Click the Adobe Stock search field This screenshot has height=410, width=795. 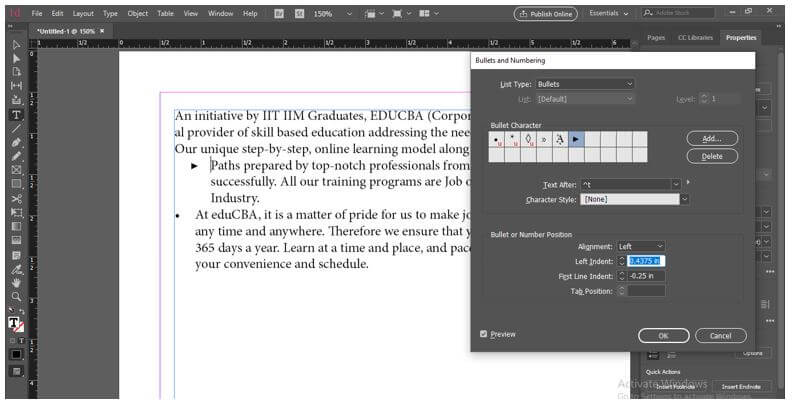click(678, 13)
